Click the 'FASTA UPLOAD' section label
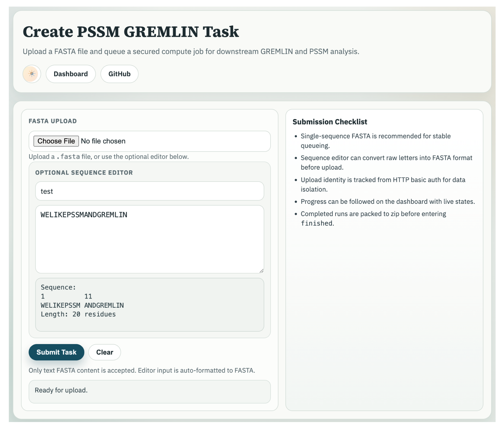 click(53, 121)
